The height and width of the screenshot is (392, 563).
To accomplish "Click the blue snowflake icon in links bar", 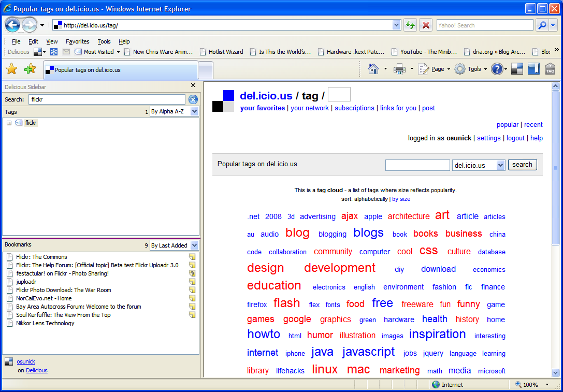I will coord(53,52).
